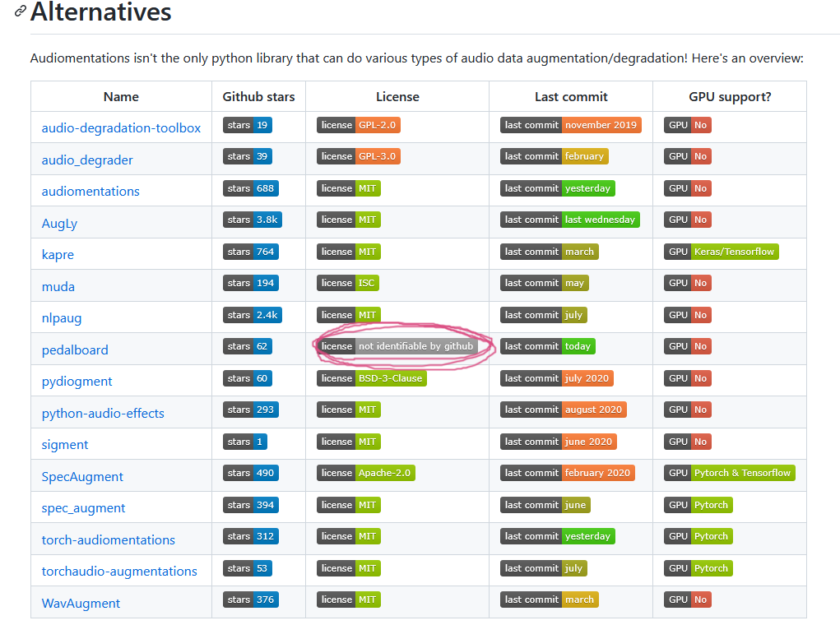This screenshot has height=625, width=840.
Task: Click the license BSD-3-Clause badge
Action: tap(372, 378)
